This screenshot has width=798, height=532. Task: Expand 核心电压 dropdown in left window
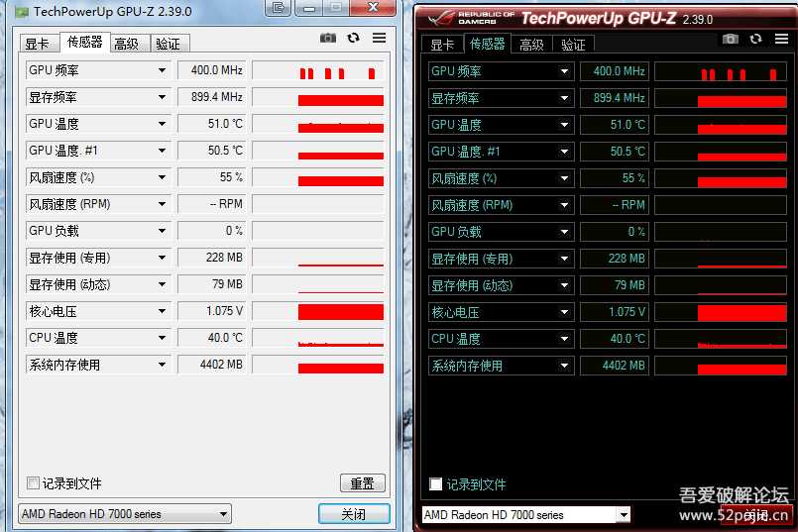coord(162,311)
